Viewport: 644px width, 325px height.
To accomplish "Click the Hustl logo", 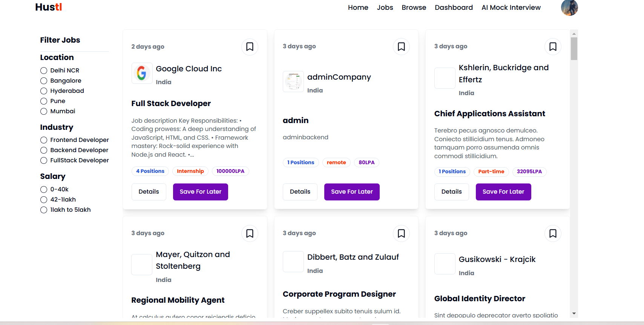I will [x=49, y=7].
